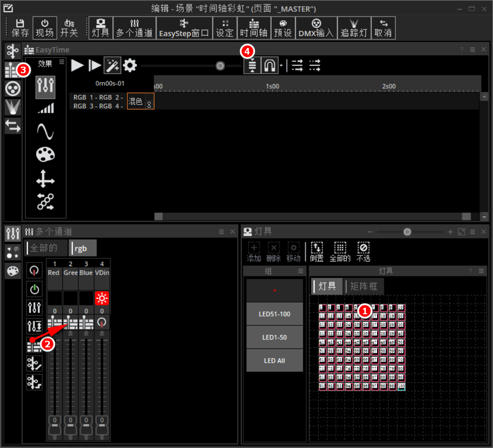Open the 组 panel hamburger menu
This screenshot has height=448, width=493.
[301, 271]
